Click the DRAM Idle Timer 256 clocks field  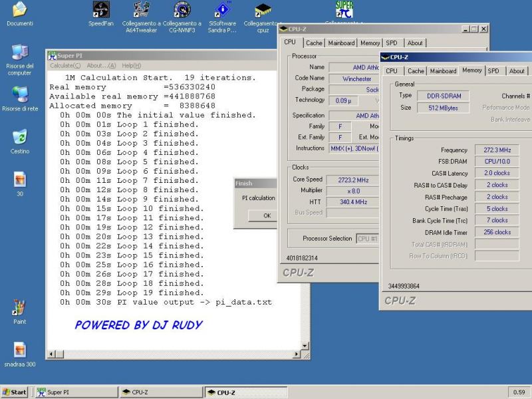coord(497,232)
